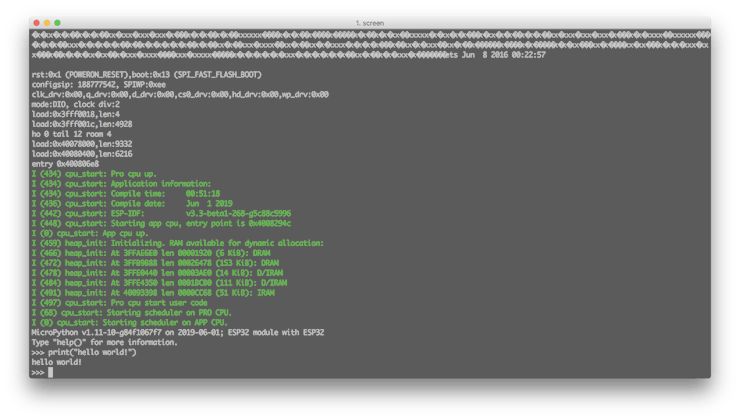
Task: Click the Compile time 00:51:18 line
Action: [x=126, y=193]
